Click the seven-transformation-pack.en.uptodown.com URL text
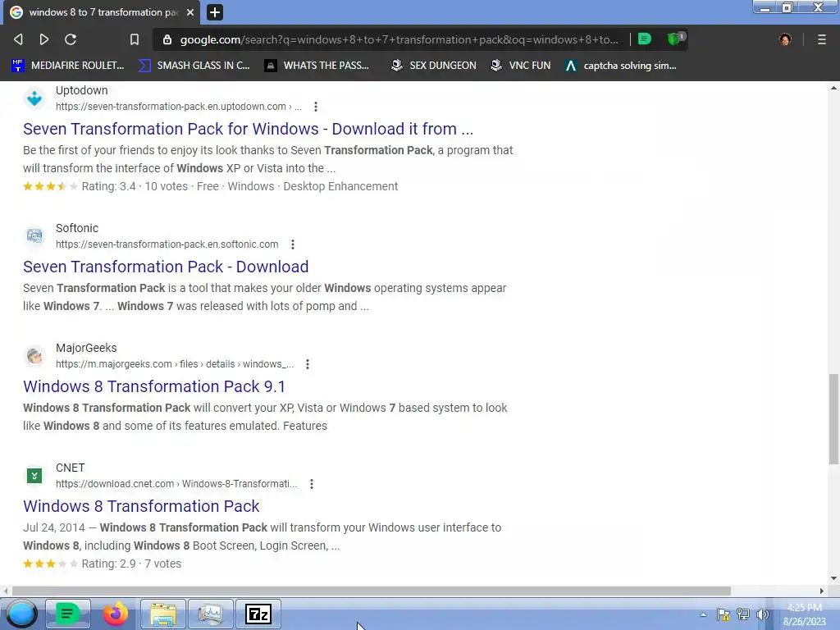The image size is (840, 630). (x=178, y=107)
